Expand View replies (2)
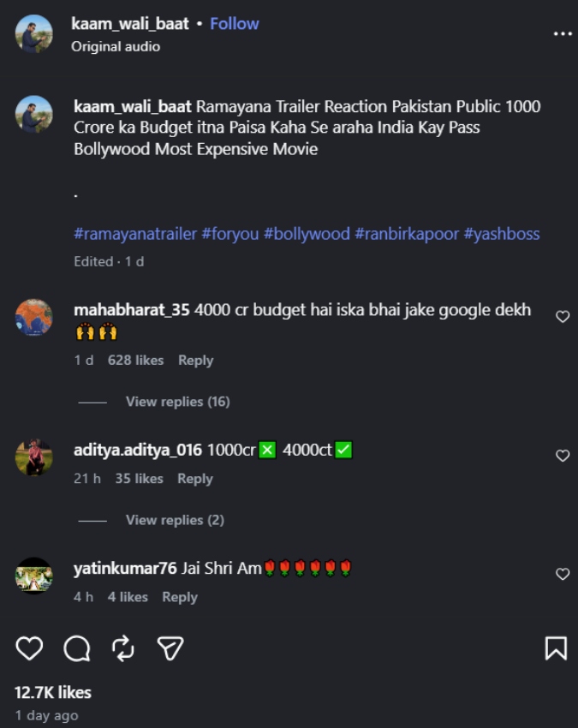The image size is (578, 728). tap(175, 520)
